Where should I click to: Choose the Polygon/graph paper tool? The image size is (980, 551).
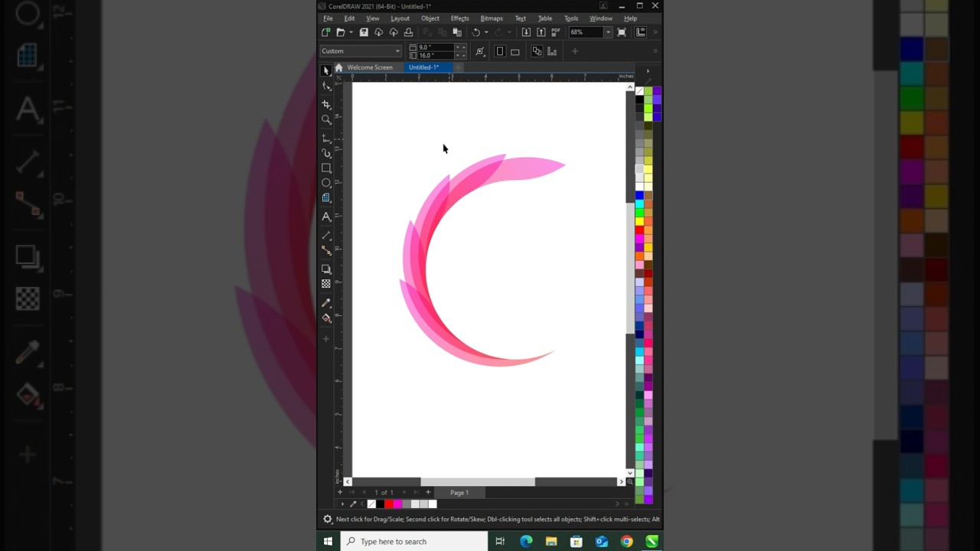pos(326,198)
